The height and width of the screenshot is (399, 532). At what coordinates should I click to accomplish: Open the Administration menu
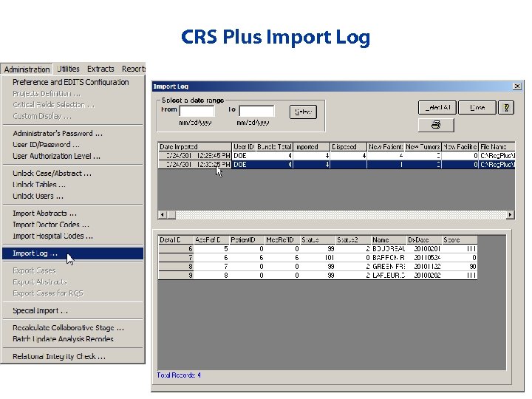(x=27, y=69)
